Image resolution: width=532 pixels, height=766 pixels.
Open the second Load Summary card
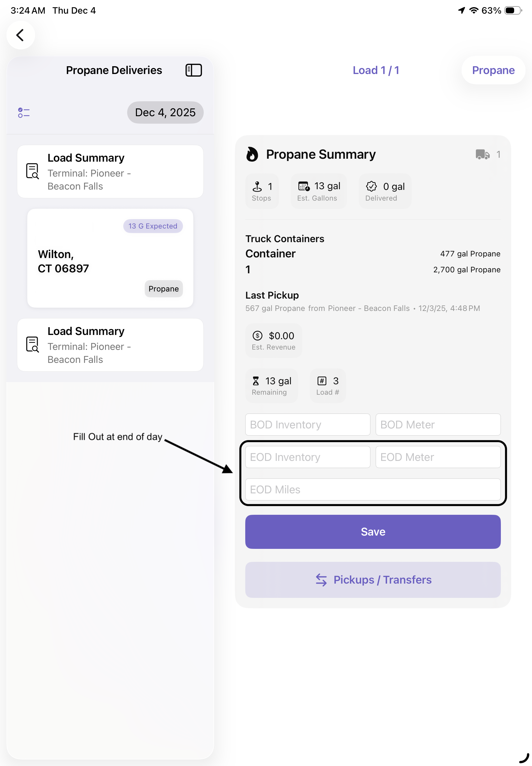110,345
